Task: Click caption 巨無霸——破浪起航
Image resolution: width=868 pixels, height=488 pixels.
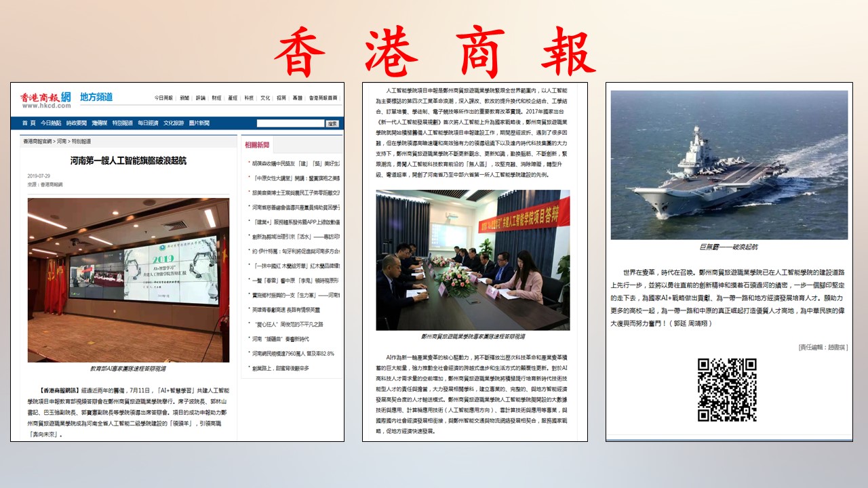Action: pyautogui.click(x=729, y=247)
